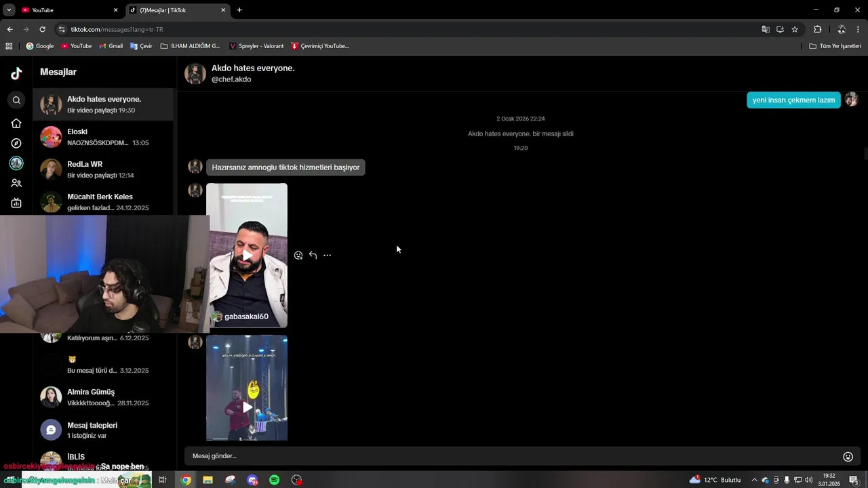Reply to the gabasakal60 video message
Screen dimensions: 868x488
click(x=313, y=256)
